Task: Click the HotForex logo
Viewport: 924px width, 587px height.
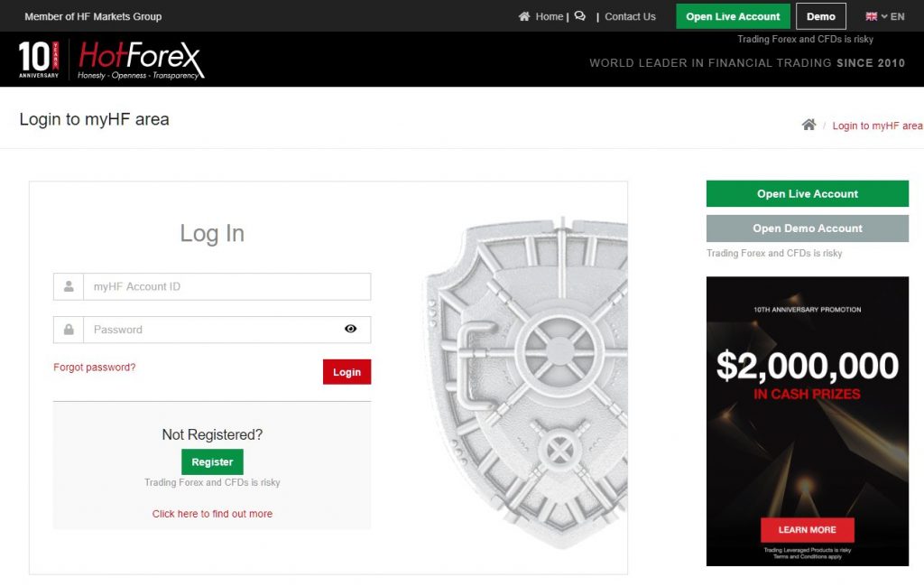Action: (142, 60)
